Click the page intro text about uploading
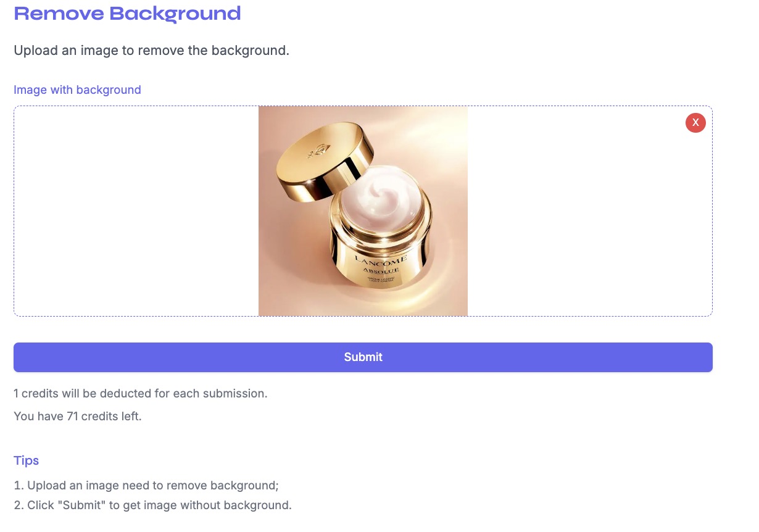The width and height of the screenshot is (759, 532). (x=151, y=50)
